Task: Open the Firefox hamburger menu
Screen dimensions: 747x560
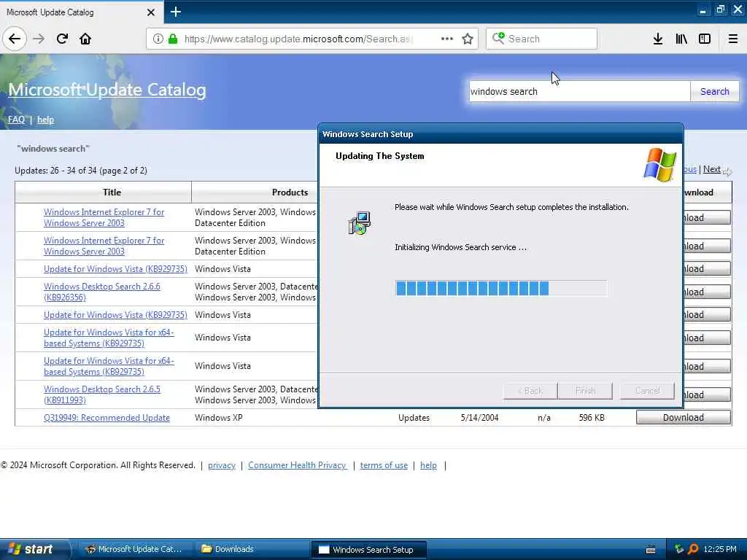Action: coord(733,39)
